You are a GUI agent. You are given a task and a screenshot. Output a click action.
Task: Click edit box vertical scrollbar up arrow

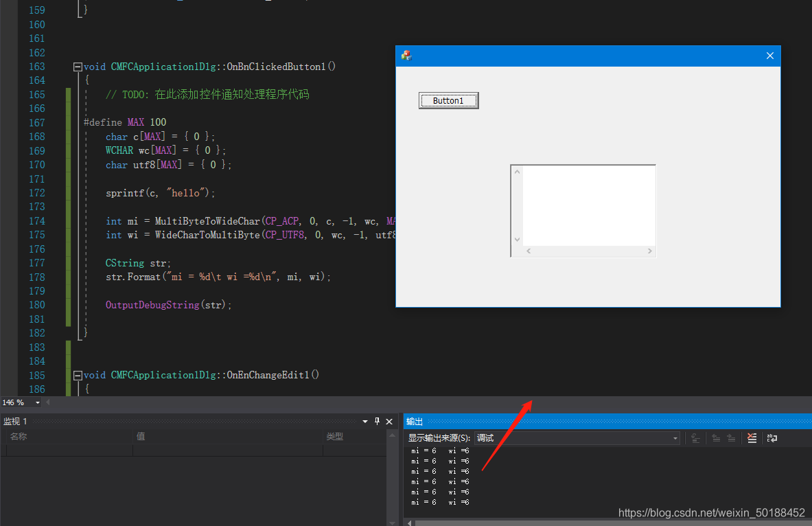(517, 172)
